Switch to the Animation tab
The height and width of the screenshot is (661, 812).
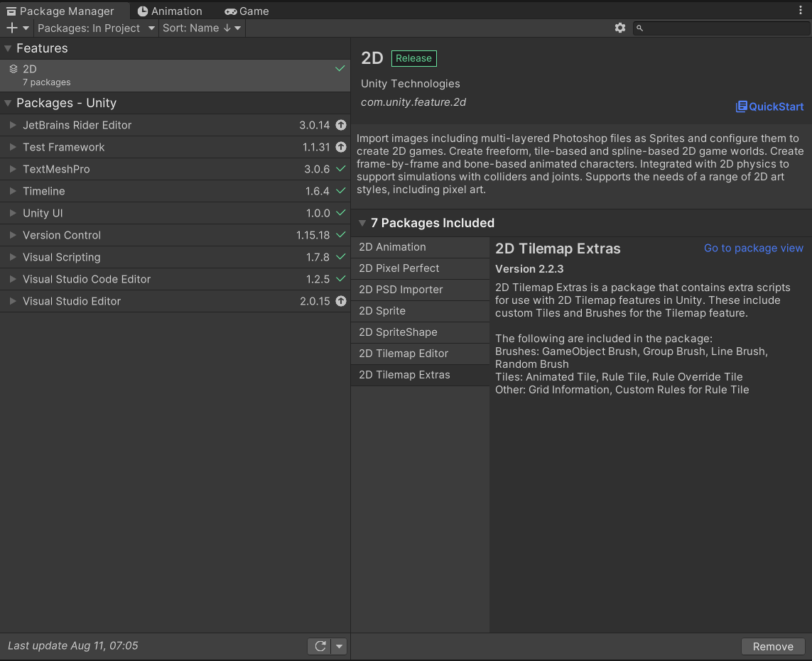[x=170, y=11]
